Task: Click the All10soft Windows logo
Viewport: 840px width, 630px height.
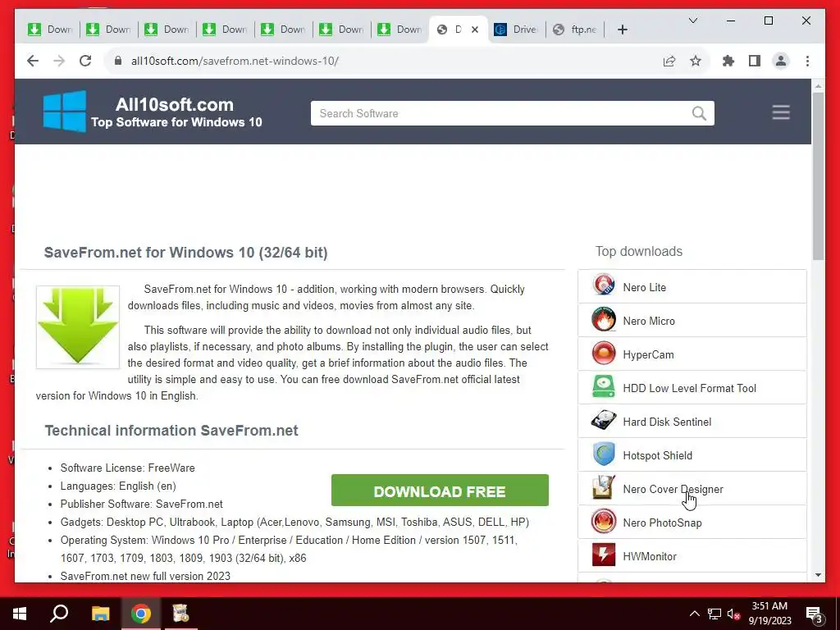Action: click(x=64, y=111)
